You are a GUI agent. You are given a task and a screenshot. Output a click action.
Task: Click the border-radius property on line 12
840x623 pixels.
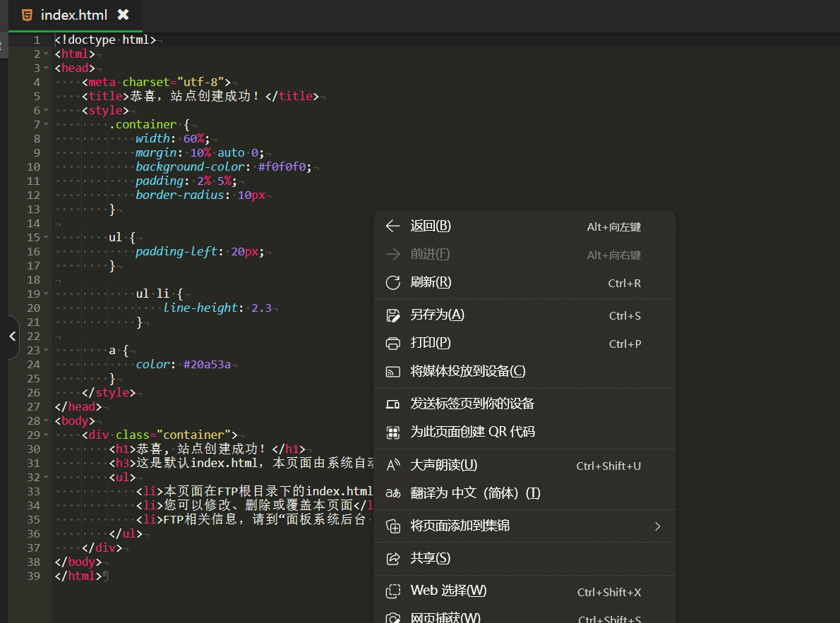coord(179,195)
